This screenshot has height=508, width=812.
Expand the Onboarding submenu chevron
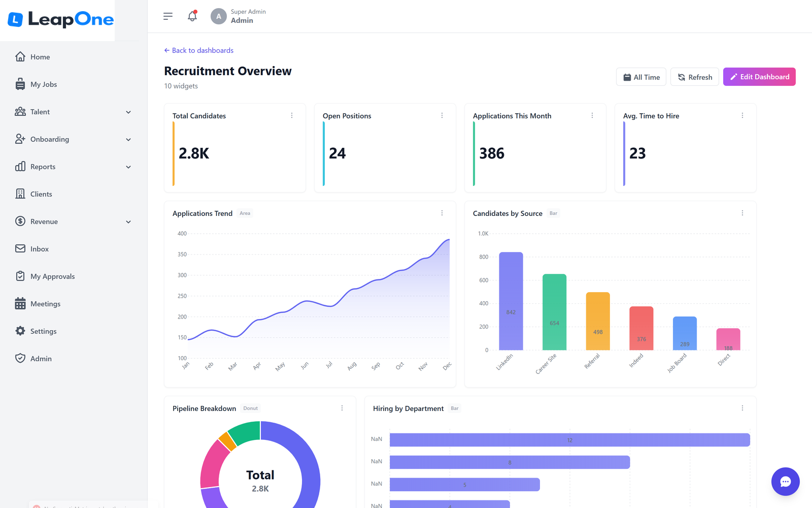point(128,140)
